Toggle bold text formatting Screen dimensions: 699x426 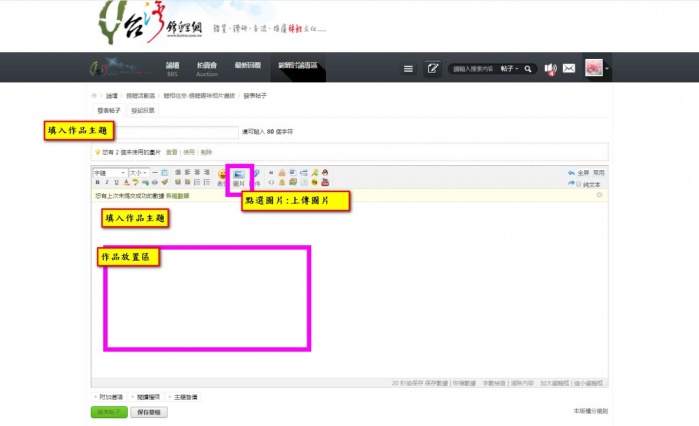(97, 183)
